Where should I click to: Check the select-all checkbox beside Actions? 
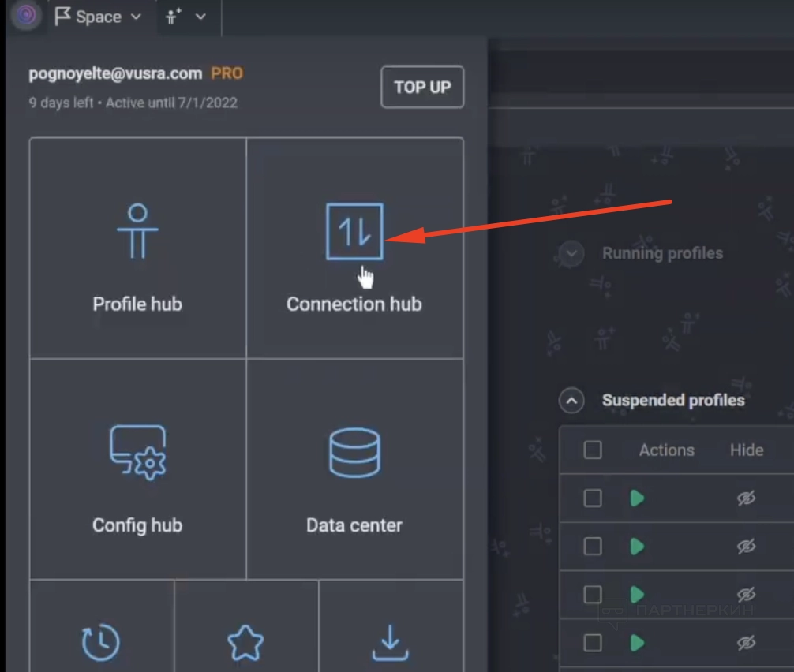coord(593,450)
